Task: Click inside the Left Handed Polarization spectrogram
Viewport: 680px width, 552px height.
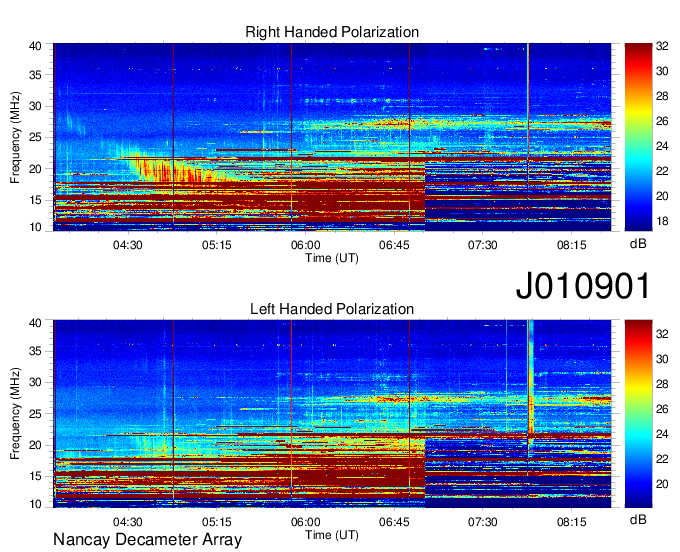Action: (332, 414)
